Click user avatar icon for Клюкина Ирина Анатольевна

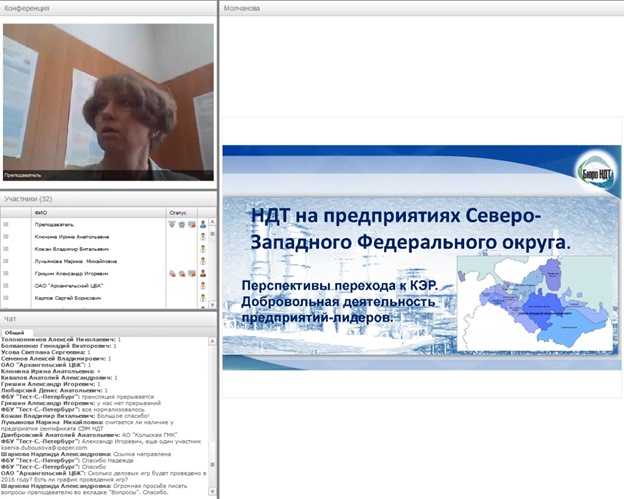pos(203,237)
